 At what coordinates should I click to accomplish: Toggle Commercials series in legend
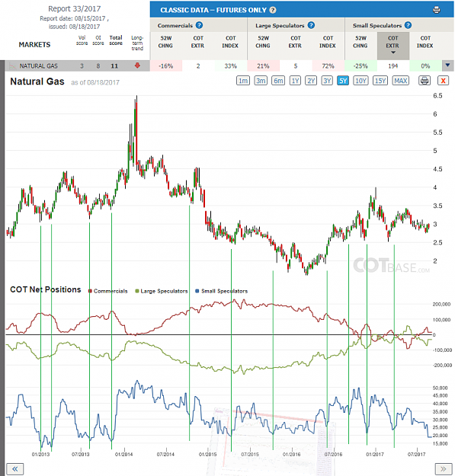tap(107, 291)
